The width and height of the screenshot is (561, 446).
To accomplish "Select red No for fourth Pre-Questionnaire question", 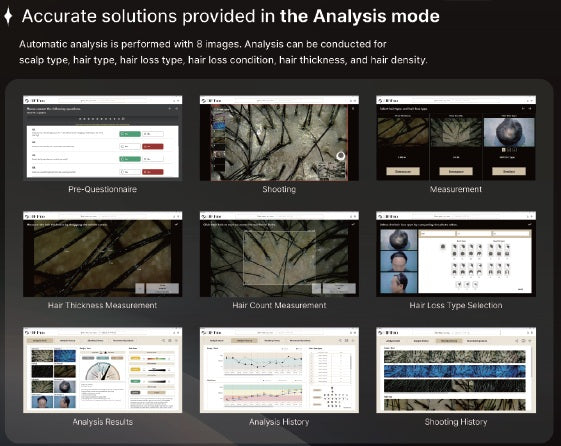I will 153,172.
